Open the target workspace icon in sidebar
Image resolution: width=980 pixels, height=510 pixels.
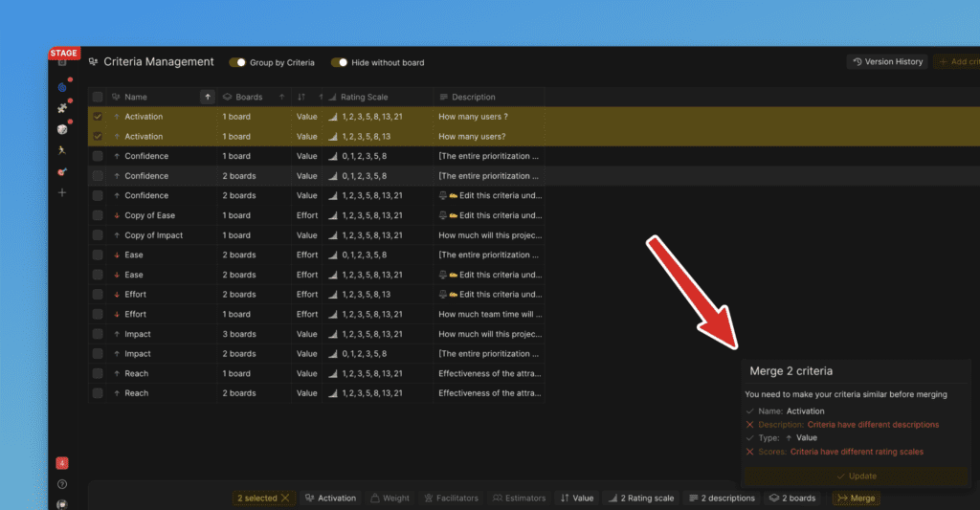62,171
